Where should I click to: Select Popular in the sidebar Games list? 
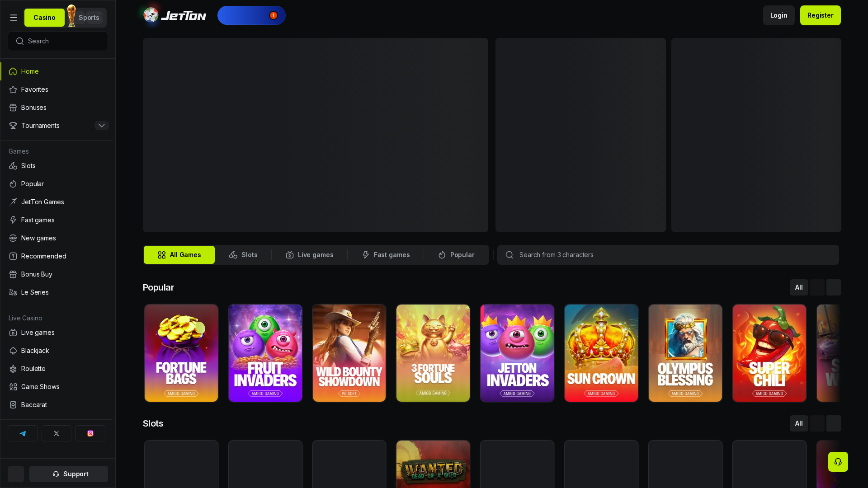57,184
